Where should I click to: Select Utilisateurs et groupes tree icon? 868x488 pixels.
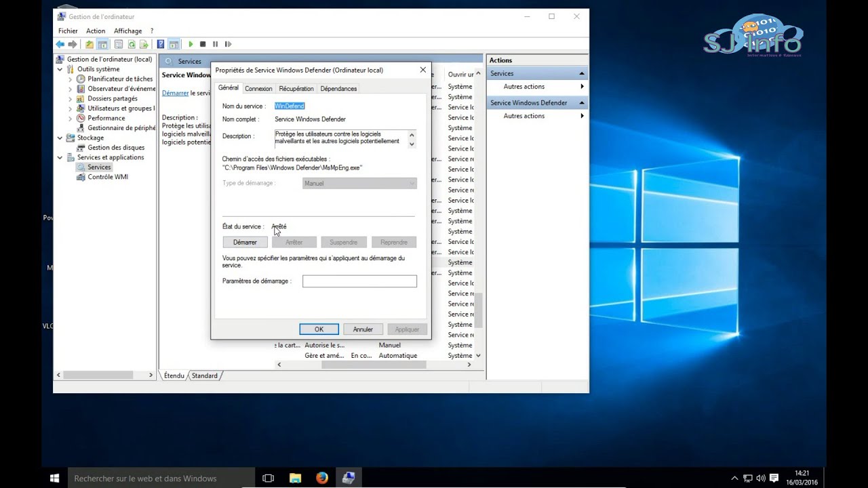tap(81, 108)
